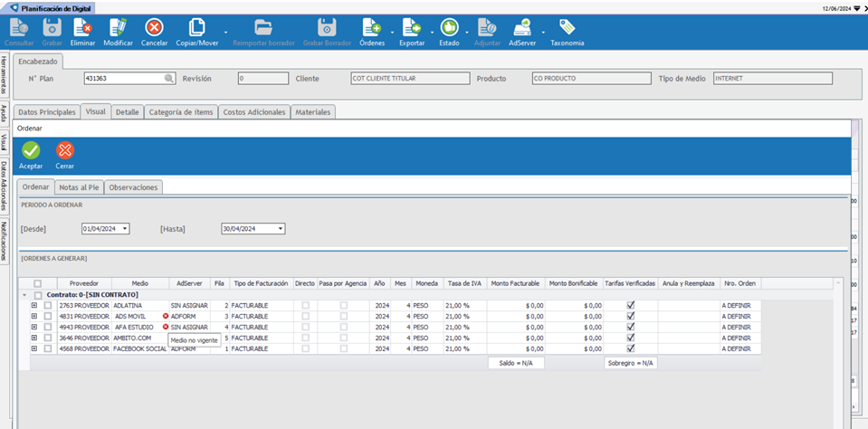Check the row checkbox for 4831 PROVEEDOR
The width and height of the screenshot is (868, 429).
coord(48,316)
